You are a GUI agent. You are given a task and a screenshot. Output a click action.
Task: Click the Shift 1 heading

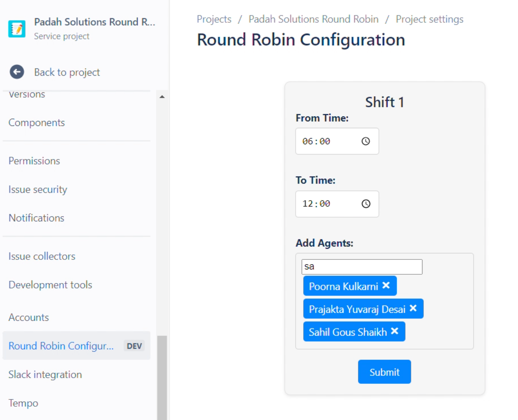tap(385, 102)
